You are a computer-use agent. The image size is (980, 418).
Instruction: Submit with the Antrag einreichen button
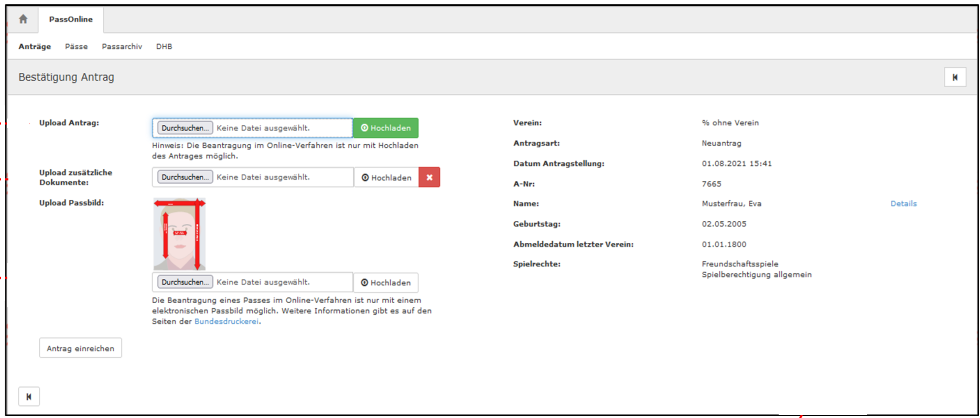pyautogui.click(x=80, y=348)
